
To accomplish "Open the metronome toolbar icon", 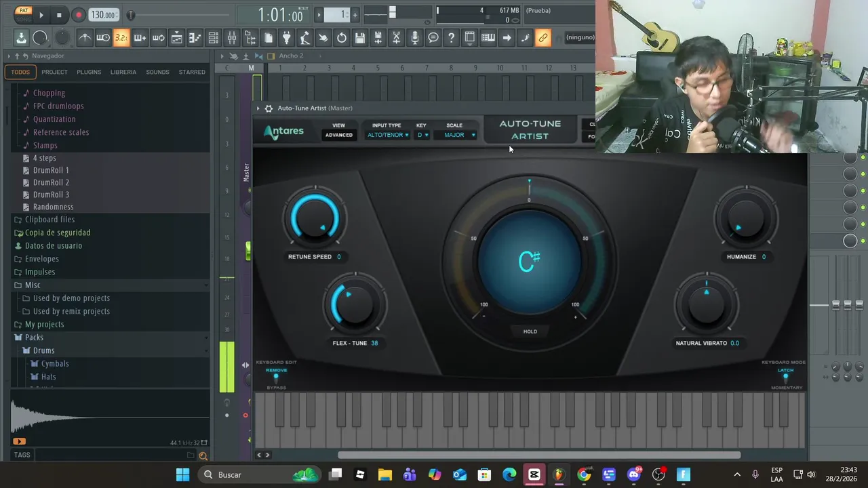I will pos(85,38).
